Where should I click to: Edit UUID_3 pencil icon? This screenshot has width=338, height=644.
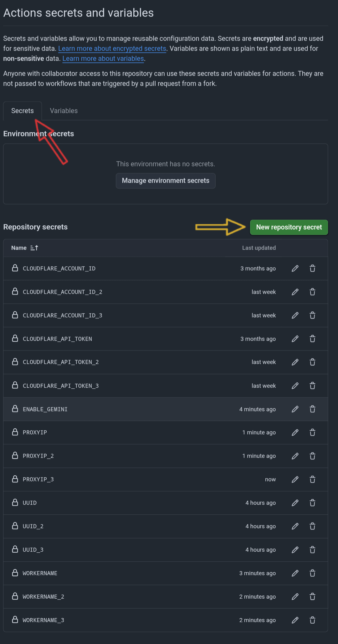(x=295, y=550)
